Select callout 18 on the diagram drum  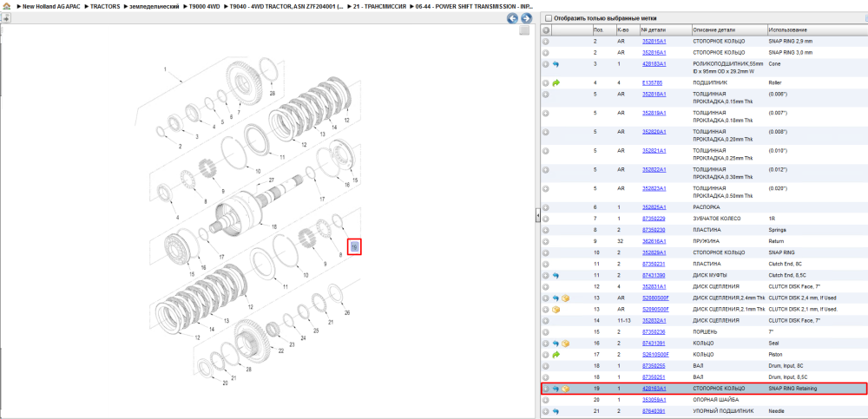tap(273, 226)
